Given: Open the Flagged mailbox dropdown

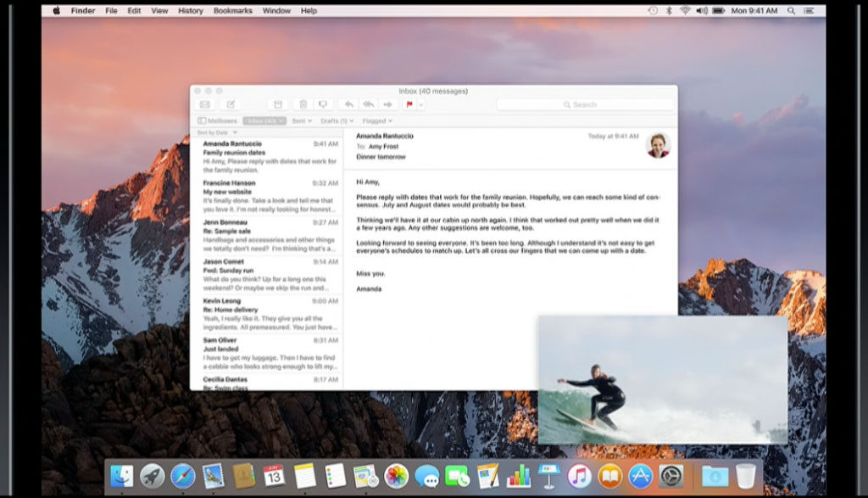Looking at the screenshot, I should click(x=377, y=120).
